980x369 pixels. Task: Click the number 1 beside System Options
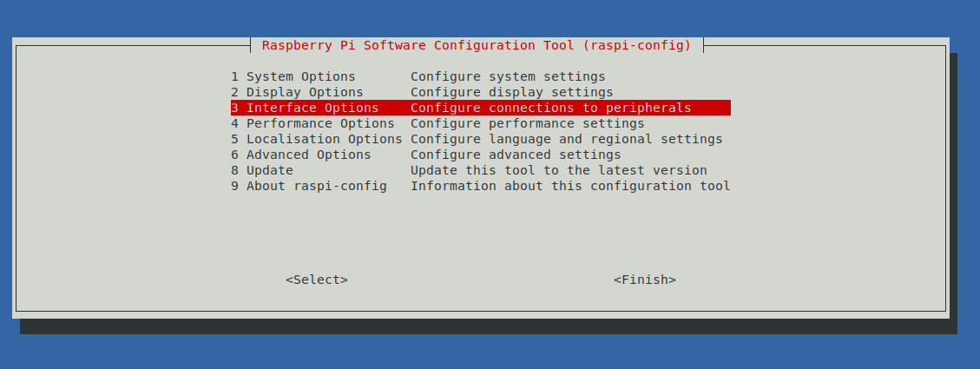coord(234,76)
